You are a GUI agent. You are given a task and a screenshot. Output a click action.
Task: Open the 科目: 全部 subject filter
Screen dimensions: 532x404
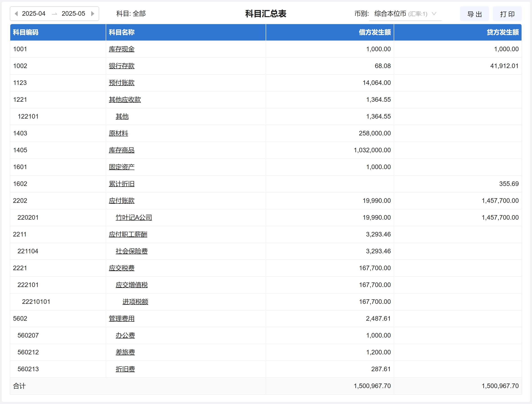click(131, 14)
